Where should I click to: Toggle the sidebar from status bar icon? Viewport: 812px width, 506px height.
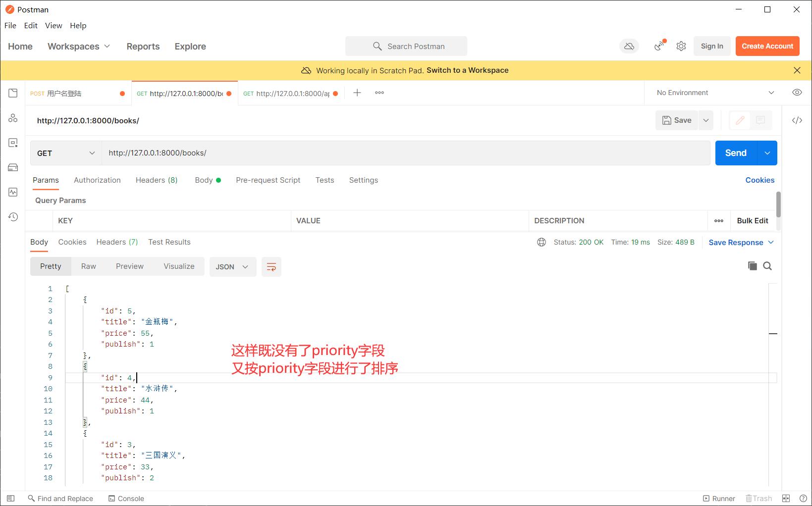click(x=10, y=498)
